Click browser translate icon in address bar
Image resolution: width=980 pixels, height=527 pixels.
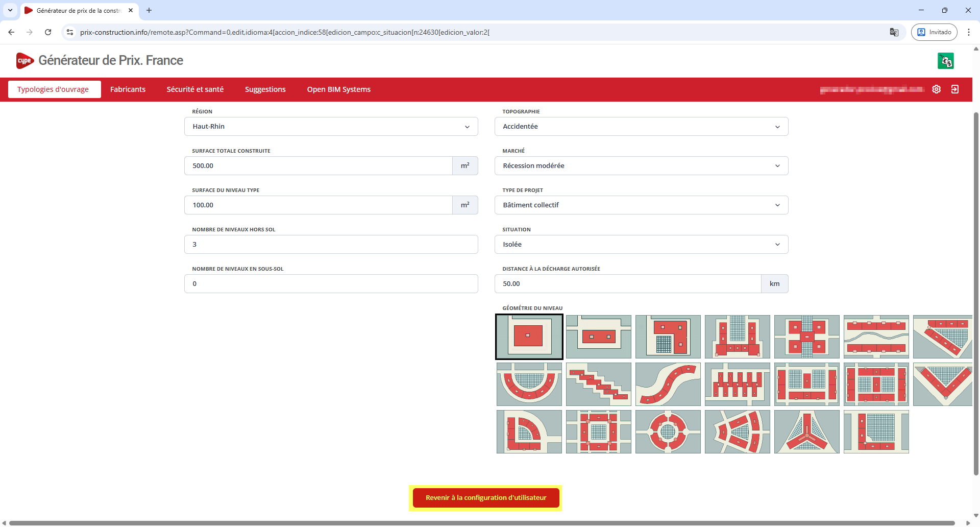894,32
